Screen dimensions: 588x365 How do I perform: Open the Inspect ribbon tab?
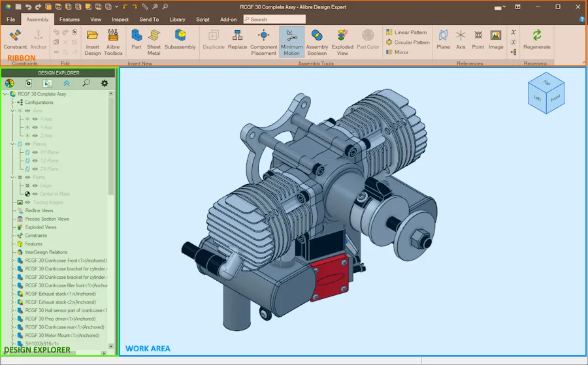120,20
